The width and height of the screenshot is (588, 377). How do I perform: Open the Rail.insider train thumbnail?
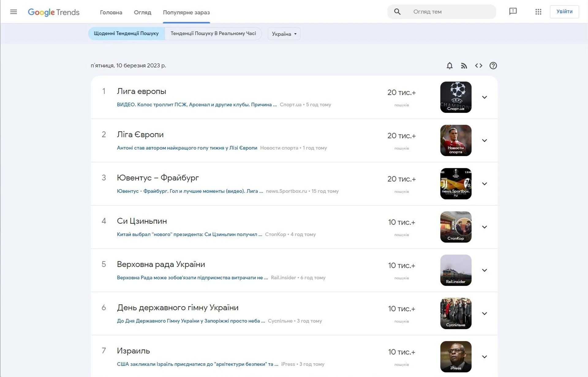(456, 270)
